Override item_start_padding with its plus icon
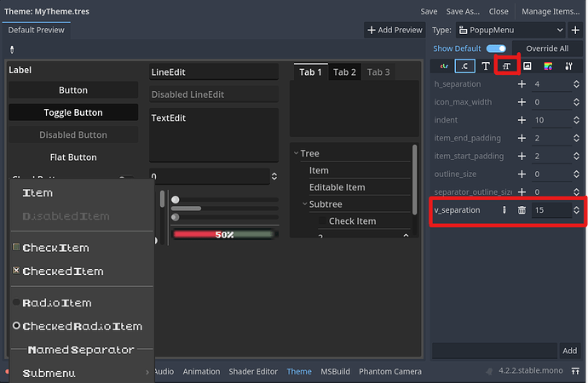The height and width of the screenshot is (383, 588). coord(522,156)
